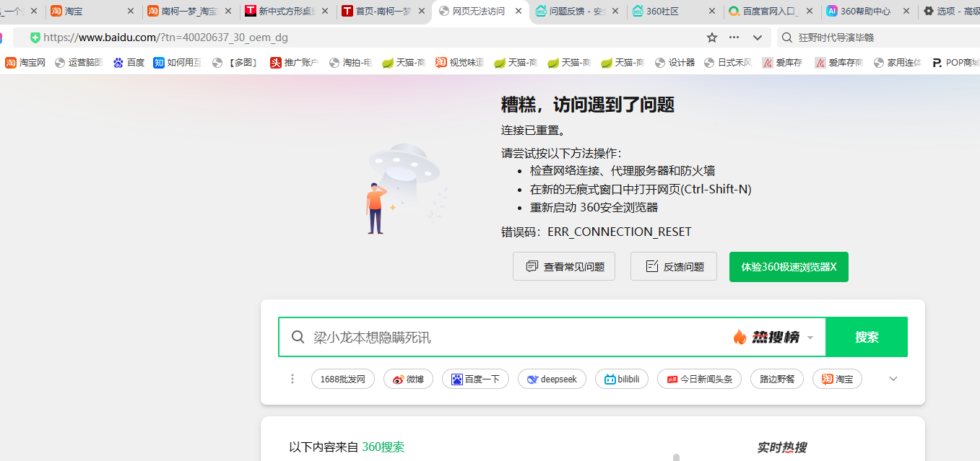The image size is (980, 461).
Task: Open the three-dots address bar menu
Action: tap(734, 38)
